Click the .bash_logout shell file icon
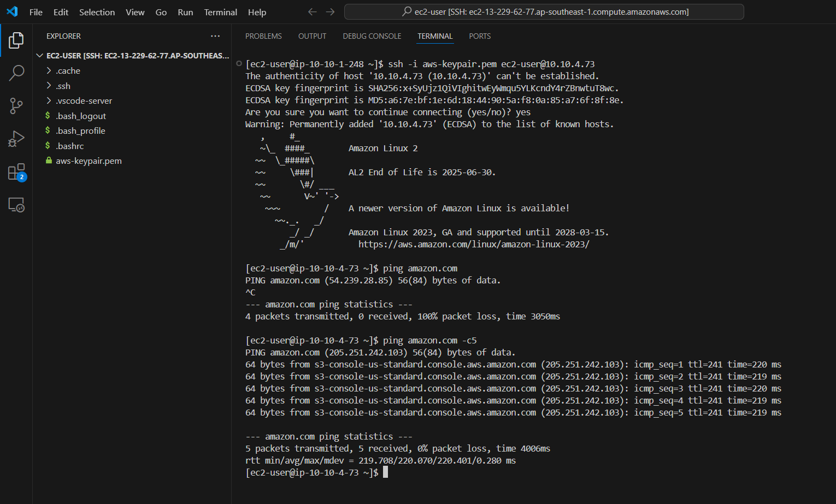The height and width of the screenshot is (504, 836). pos(48,116)
